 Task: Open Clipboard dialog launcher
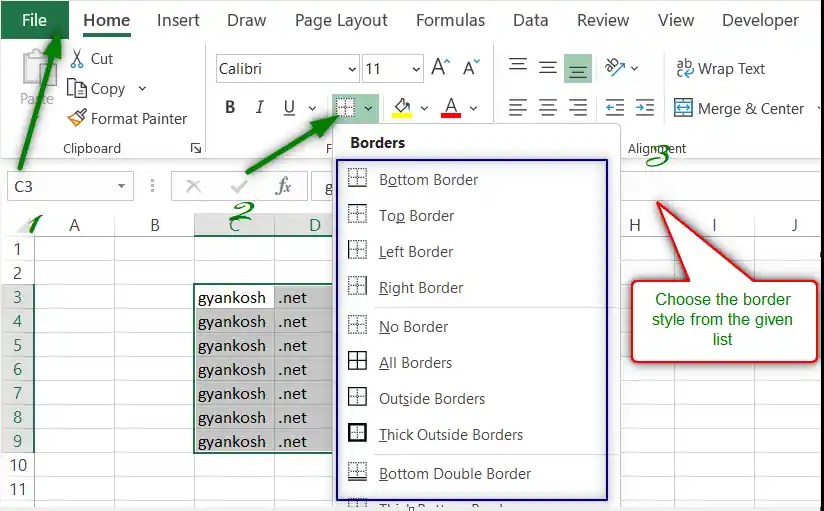coord(196,149)
